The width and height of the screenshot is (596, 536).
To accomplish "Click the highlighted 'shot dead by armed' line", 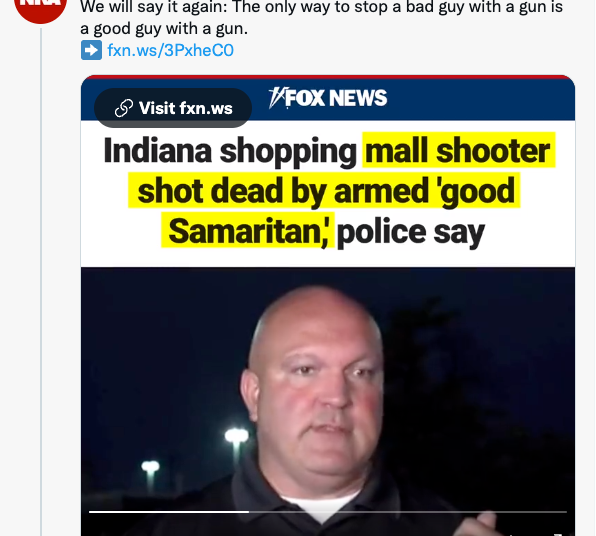I will tap(282, 190).
